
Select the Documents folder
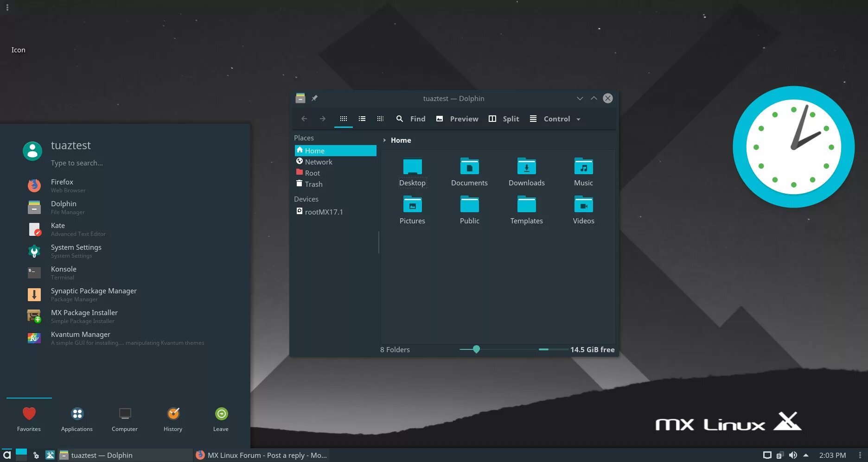coord(469,172)
